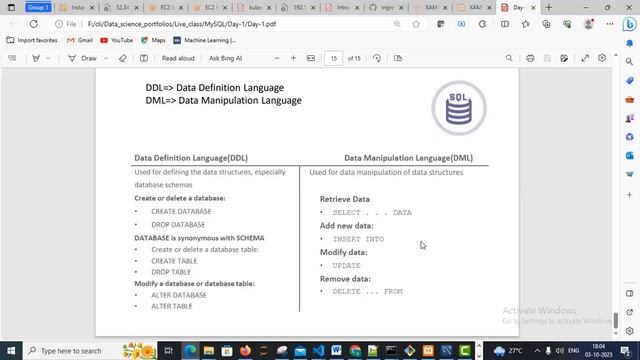640x360 pixels.
Task: Open sidebar Search icon
Action: 629,62
